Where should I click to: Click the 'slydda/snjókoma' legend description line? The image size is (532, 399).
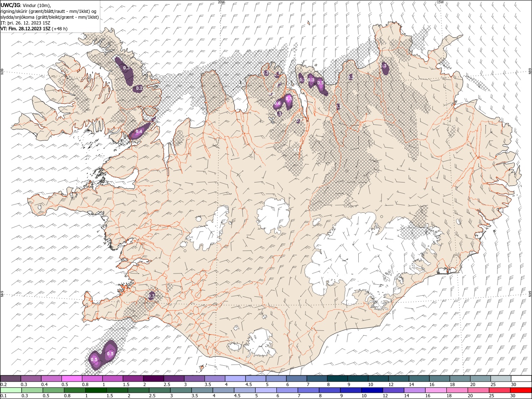49,17
